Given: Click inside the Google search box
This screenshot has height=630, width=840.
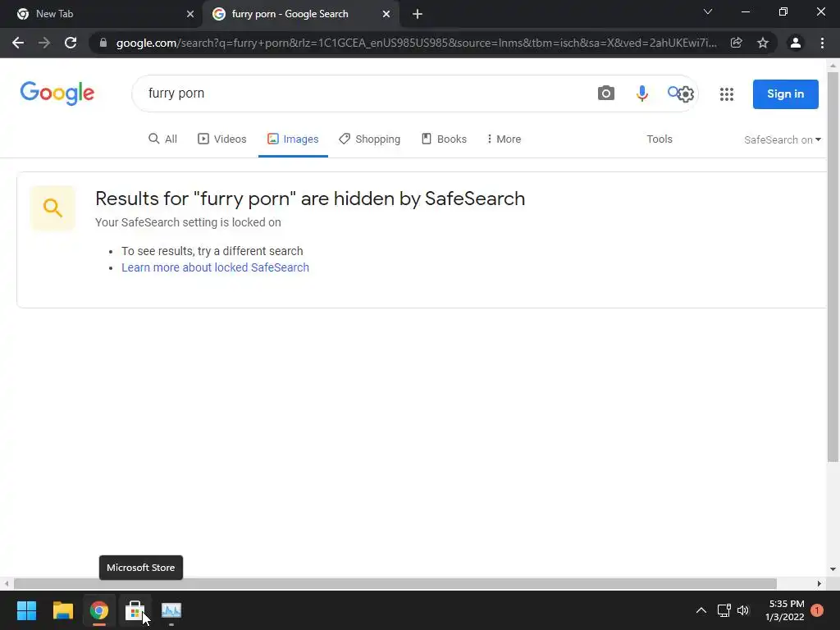Looking at the screenshot, I should [x=364, y=94].
